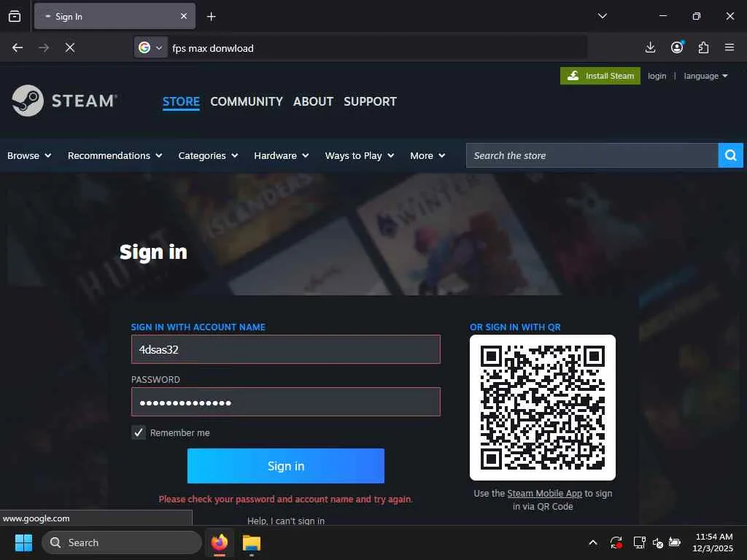Expand the More dropdown menu

pyautogui.click(x=427, y=156)
